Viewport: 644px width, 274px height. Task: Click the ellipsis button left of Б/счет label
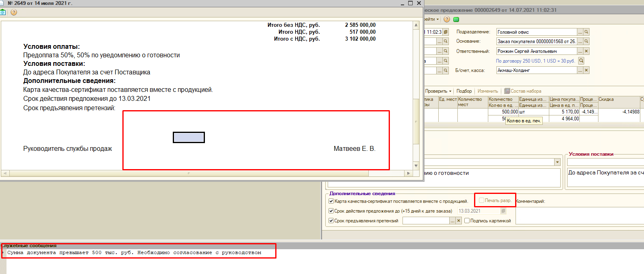tap(439, 70)
